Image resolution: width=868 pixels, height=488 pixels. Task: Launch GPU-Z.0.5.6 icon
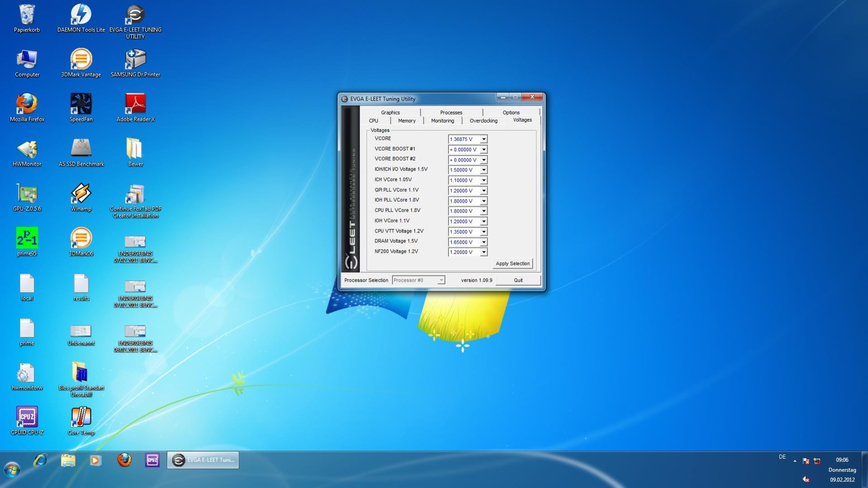27,197
